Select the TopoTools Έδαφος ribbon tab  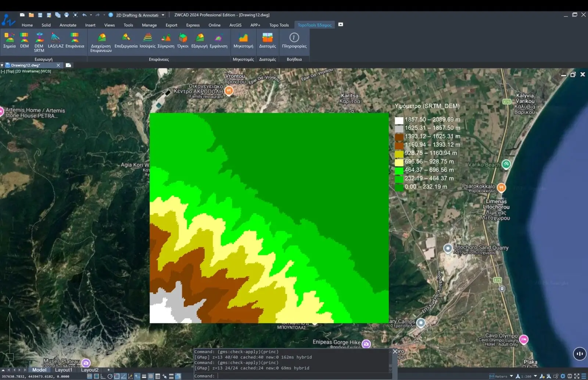pos(315,25)
